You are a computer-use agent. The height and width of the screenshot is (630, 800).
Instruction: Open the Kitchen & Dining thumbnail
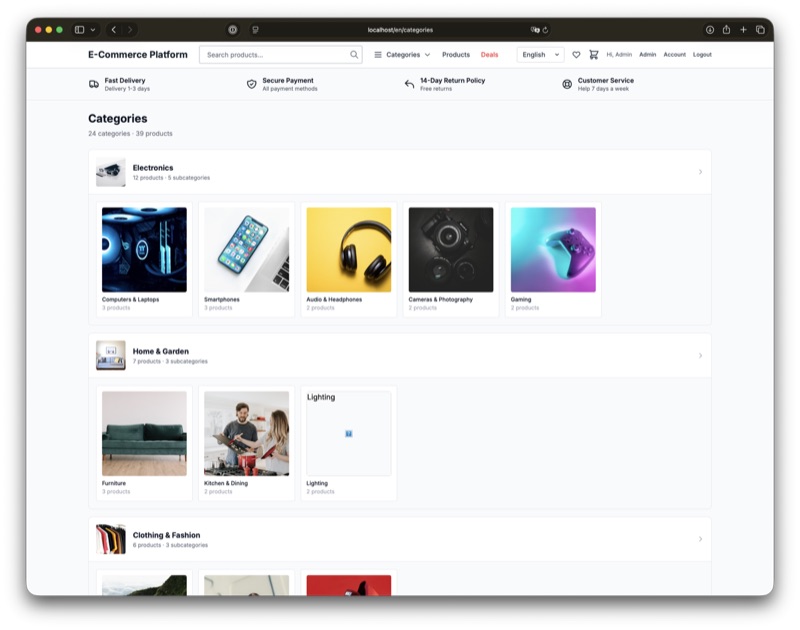(246, 434)
